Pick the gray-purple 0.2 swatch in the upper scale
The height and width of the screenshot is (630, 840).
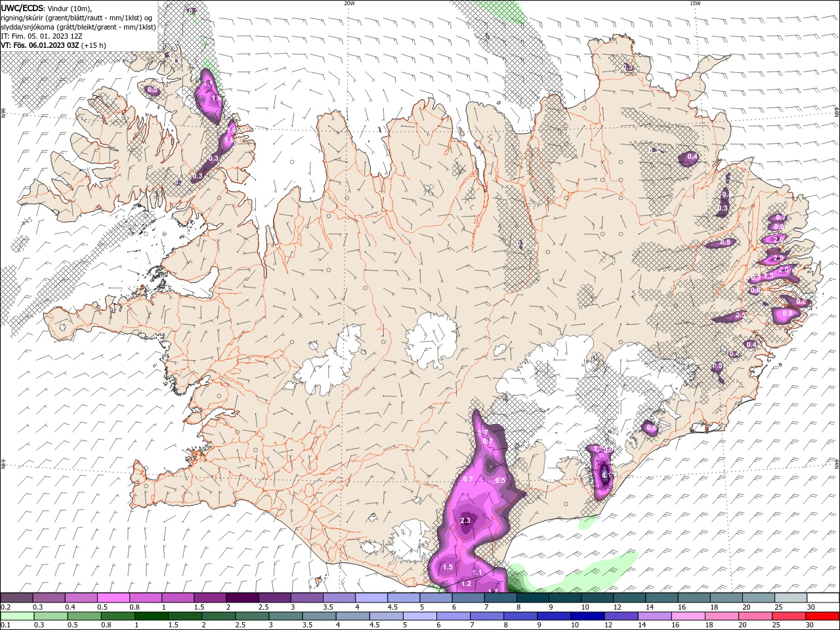tap(16, 598)
